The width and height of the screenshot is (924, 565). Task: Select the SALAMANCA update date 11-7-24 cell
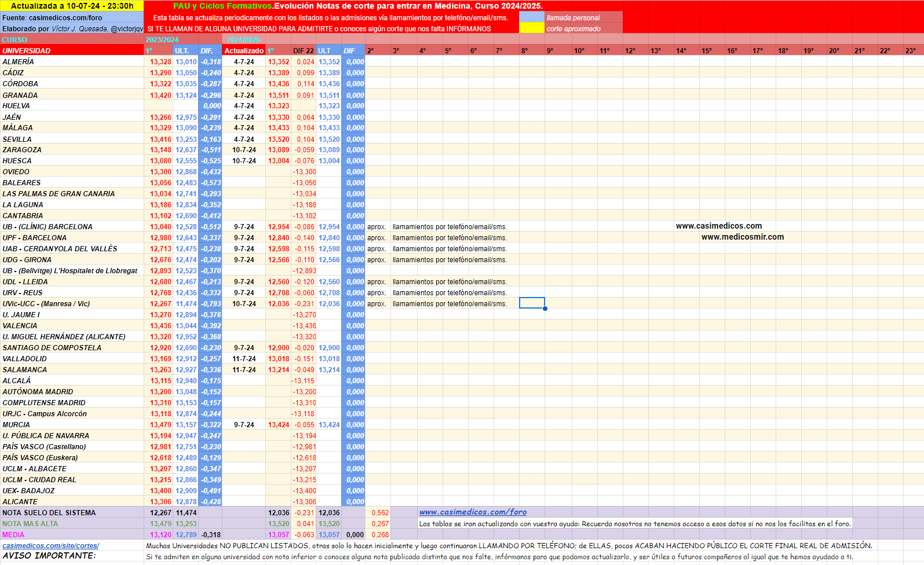point(244,370)
